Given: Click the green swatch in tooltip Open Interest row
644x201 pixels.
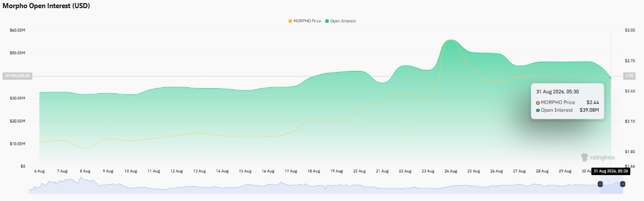Looking at the screenshot, I should (538, 110).
